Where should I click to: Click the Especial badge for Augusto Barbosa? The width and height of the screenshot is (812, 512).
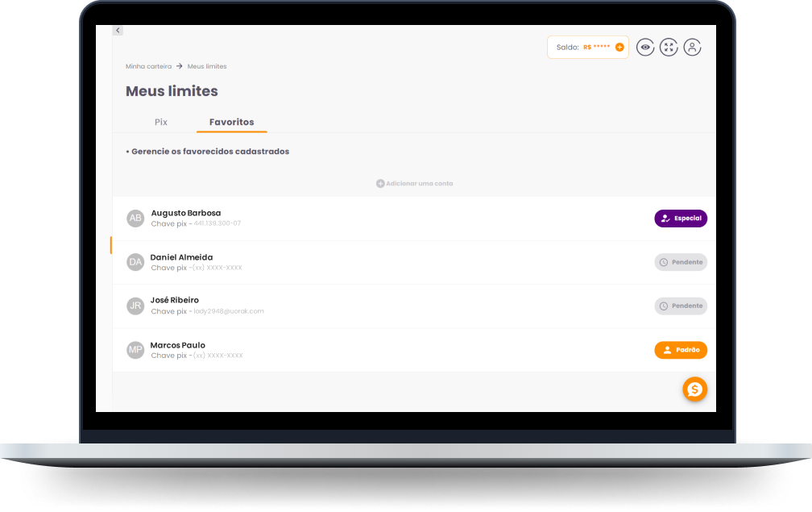point(681,219)
